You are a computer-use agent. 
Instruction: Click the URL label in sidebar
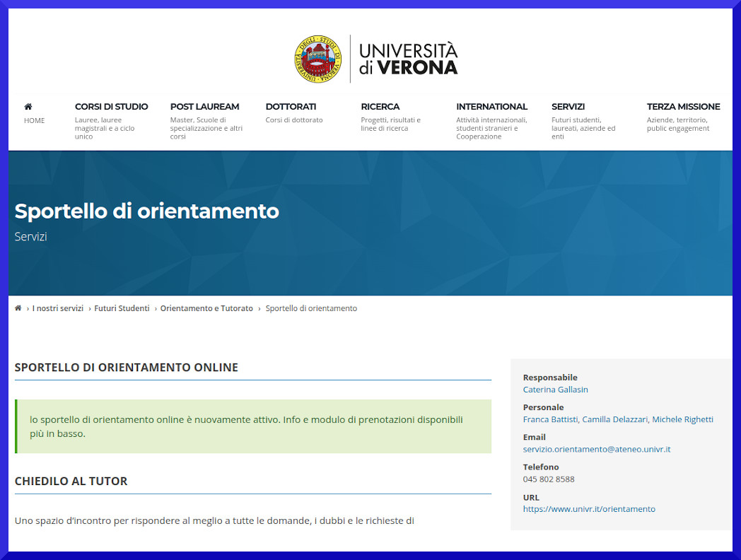531,497
